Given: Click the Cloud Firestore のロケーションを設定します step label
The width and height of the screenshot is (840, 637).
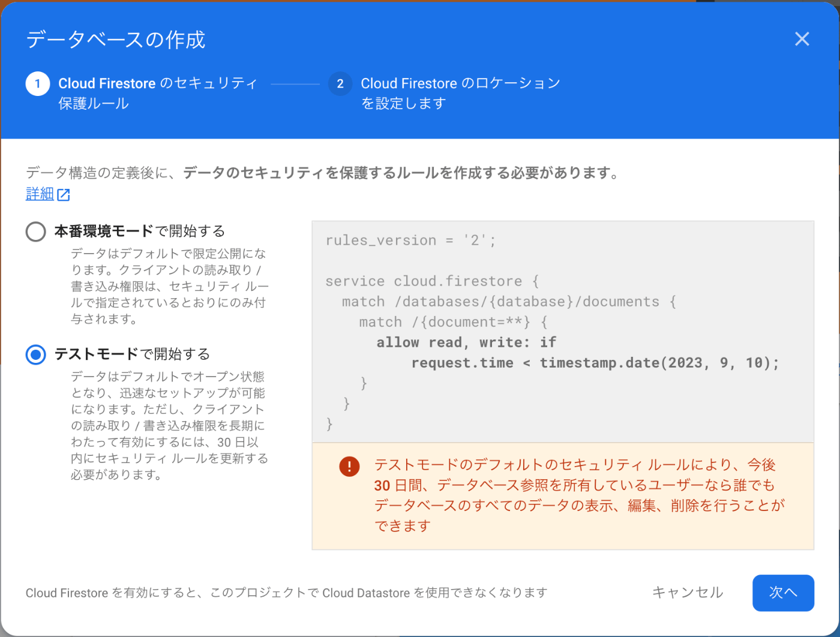Looking at the screenshot, I should (460, 93).
